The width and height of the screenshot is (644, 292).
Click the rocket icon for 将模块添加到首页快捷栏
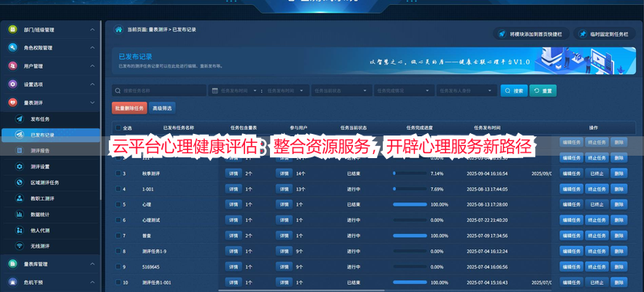pyautogui.click(x=501, y=34)
